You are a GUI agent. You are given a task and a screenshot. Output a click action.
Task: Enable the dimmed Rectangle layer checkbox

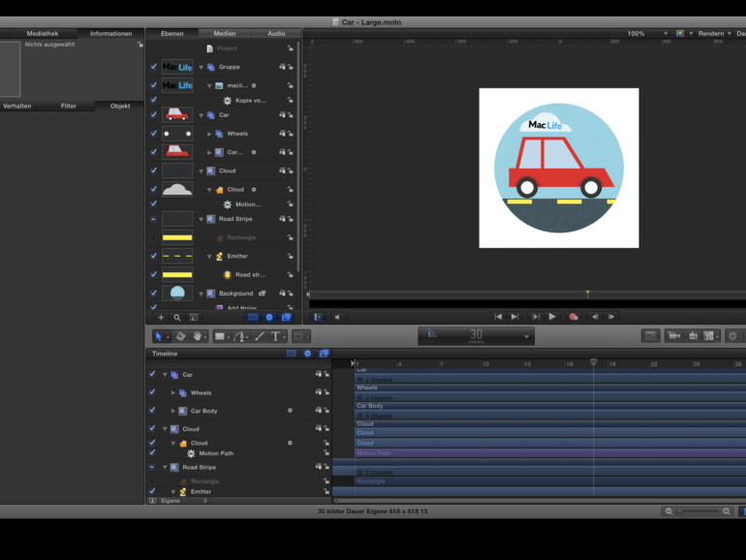click(153, 237)
